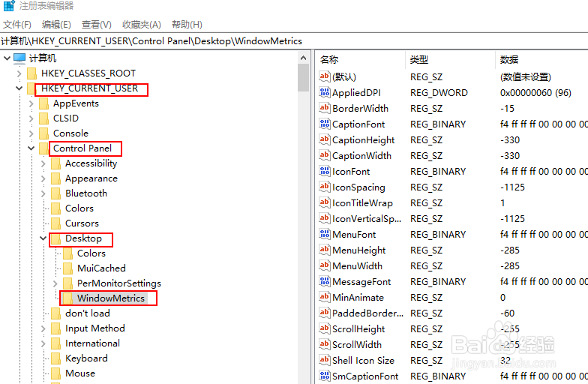Expand the PerMonitorSettings node arrow

[55, 283]
